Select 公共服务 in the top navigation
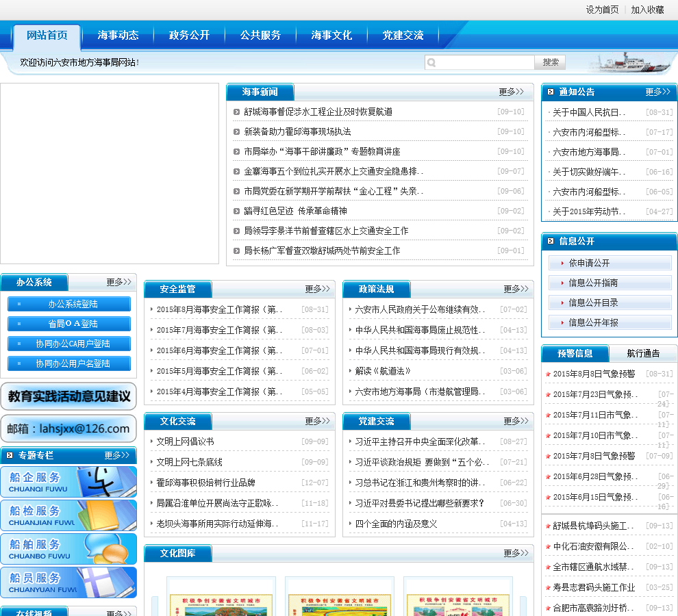678x616 pixels. click(260, 35)
